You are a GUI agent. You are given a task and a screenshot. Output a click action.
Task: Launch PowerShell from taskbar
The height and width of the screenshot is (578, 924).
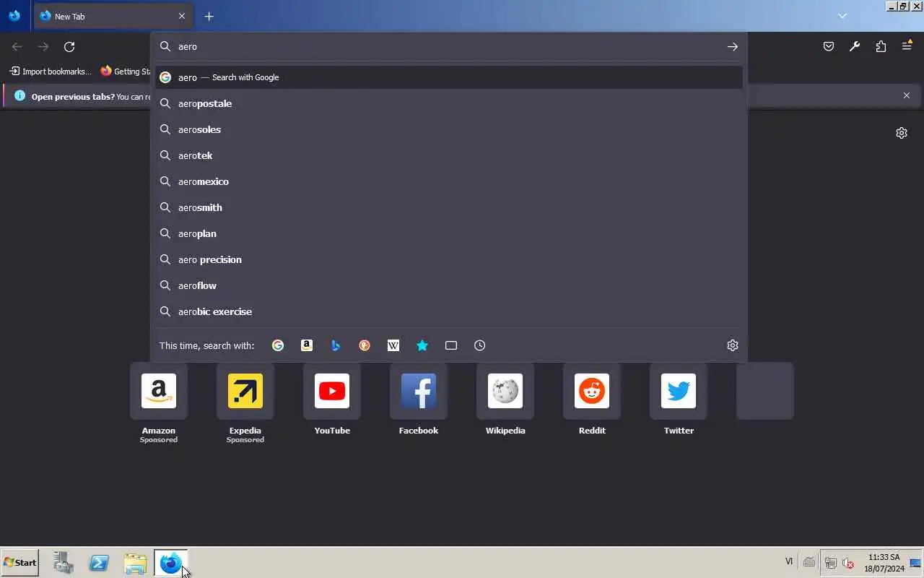pos(99,563)
